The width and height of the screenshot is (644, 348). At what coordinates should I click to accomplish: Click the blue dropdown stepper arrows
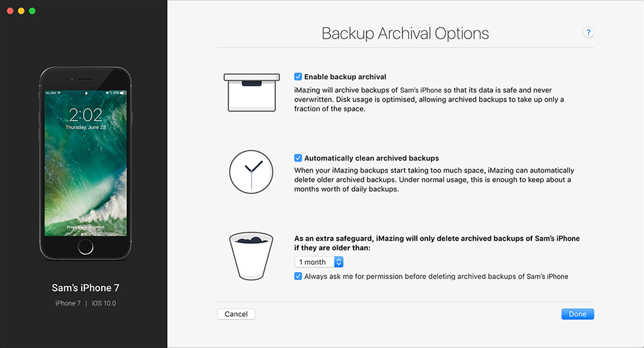pyautogui.click(x=339, y=262)
